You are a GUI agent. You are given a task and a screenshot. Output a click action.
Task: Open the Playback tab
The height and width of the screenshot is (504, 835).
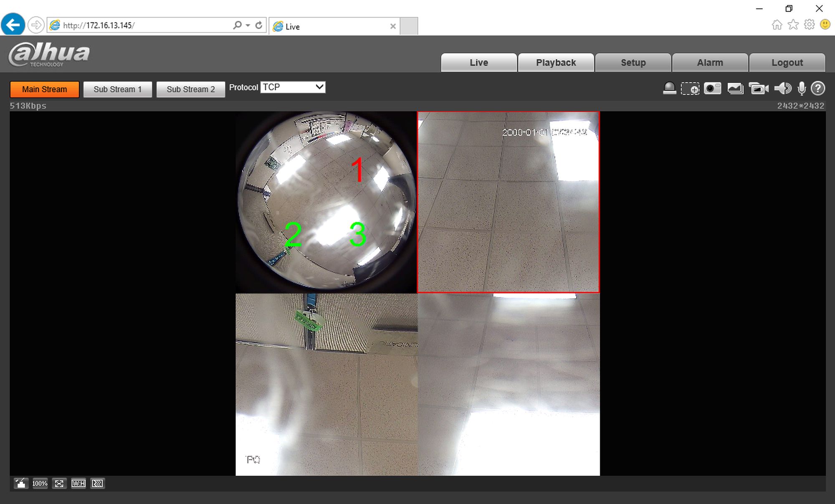click(556, 63)
